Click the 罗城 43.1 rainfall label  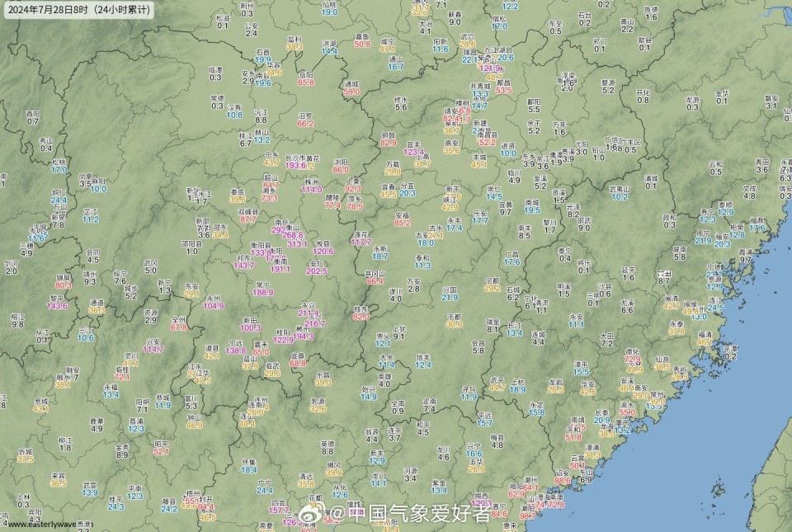(x=41, y=405)
